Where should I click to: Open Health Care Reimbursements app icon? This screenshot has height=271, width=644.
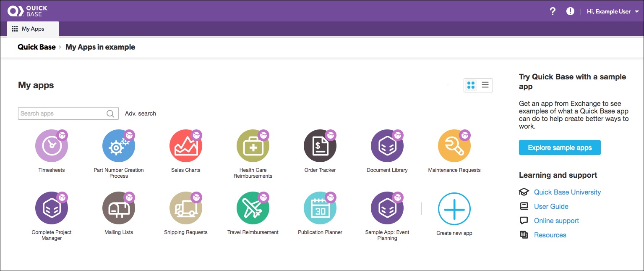[x=253, y=146]
